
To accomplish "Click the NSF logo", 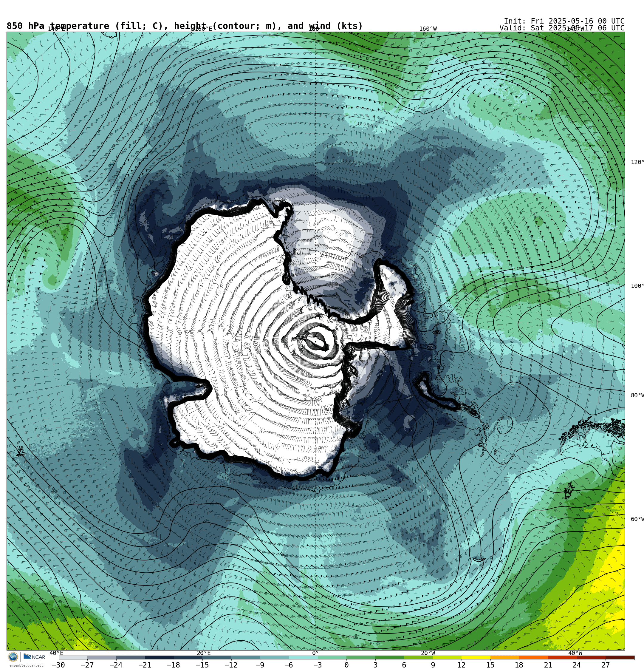I will coord(13,657).
